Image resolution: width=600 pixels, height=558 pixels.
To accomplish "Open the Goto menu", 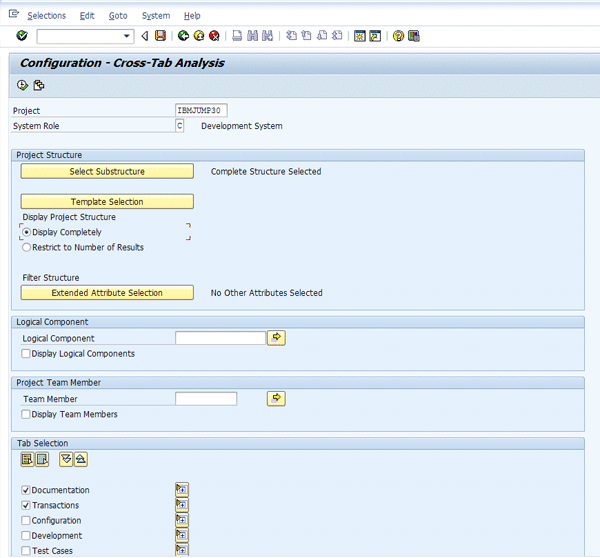I will [118, 16].
